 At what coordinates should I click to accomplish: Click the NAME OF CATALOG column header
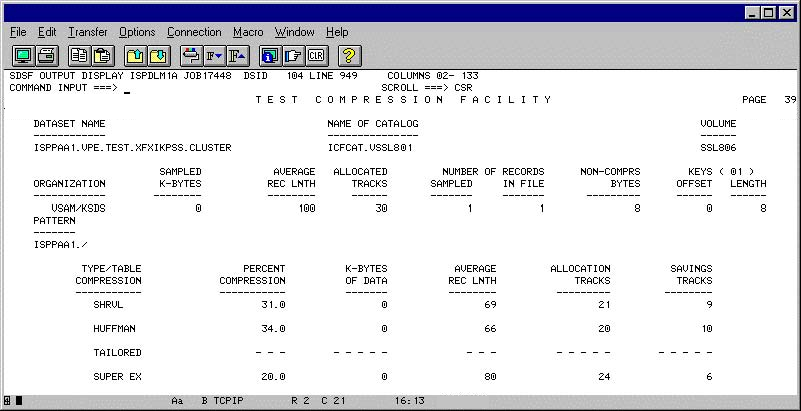click(x=373, y=124)
